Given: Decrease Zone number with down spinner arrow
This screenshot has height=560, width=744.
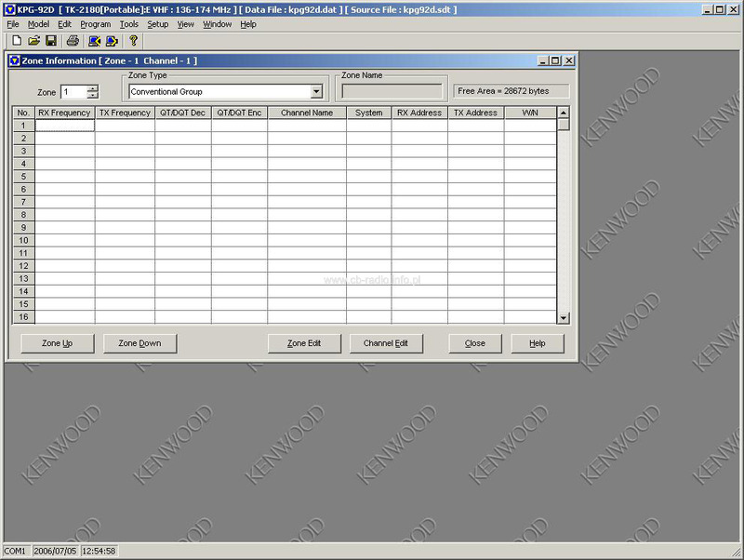Looking at the screenshot, I should [x=92, y=96].
